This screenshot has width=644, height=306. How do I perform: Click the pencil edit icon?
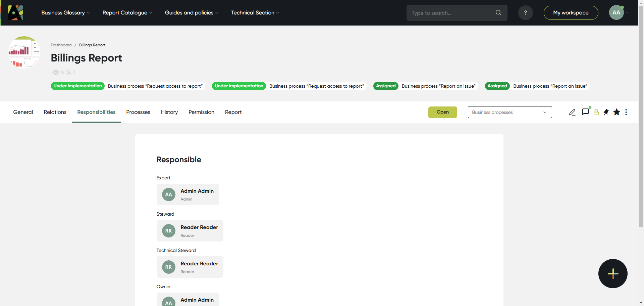coord(572,113)
